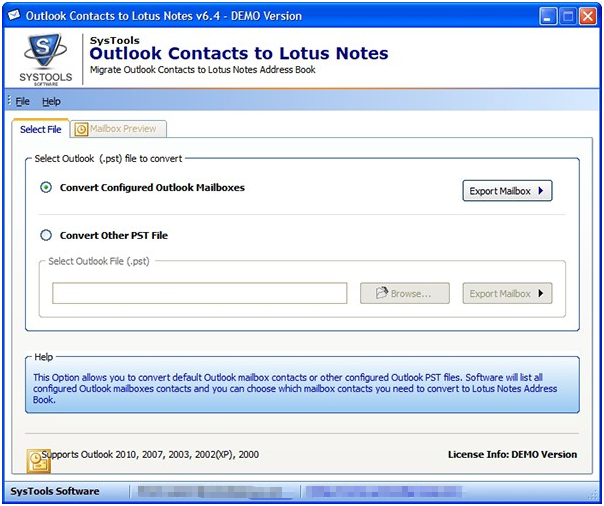Click the 'Outlook Contacts to Lotus Notes' heading
The width and height of the screenshot is (604, 506).
pyautogui.click(x=239, y=53)
